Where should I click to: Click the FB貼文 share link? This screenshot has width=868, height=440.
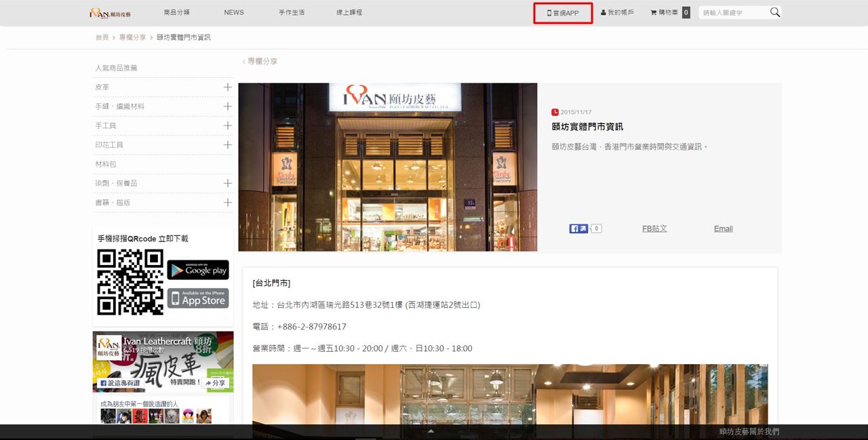pyautogui.click(x=654, y=228)
